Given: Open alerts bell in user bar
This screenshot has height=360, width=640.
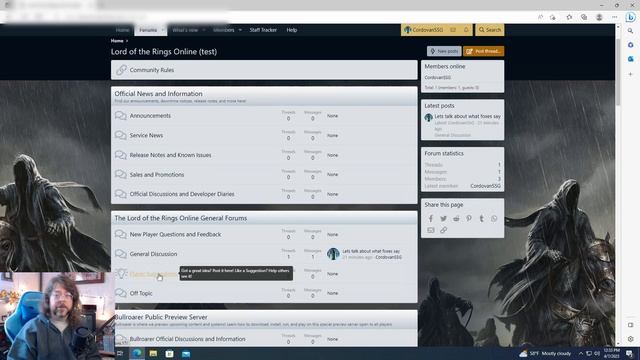Looking at the screenshot, I should [466, 30].
